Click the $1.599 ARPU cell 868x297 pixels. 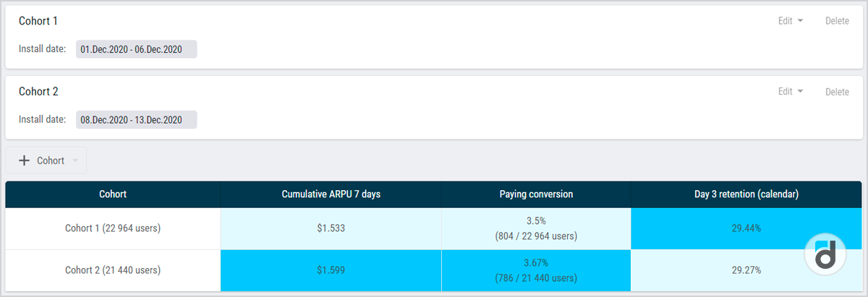331,270
